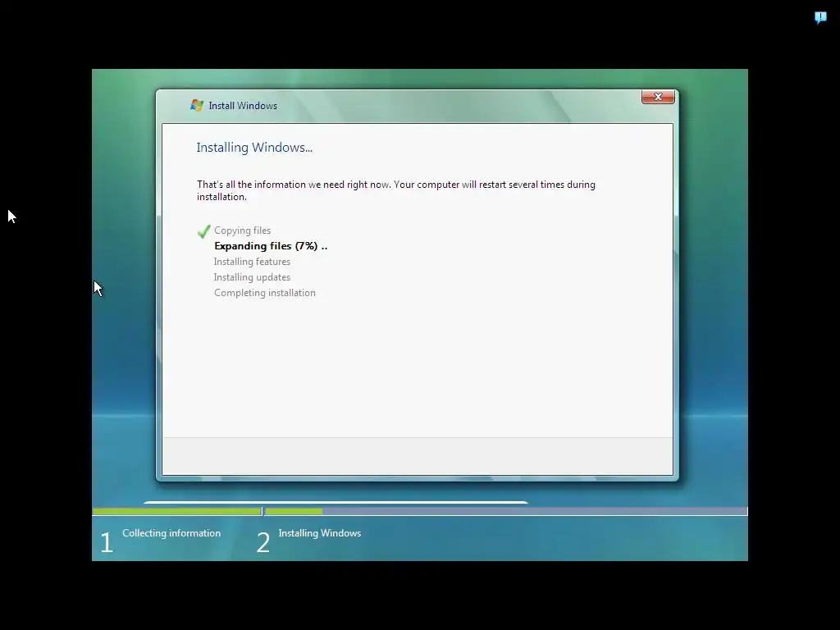Click the Windows flag logo in title bar
Viewport: 840px width, 630px height.
(197, 106)
